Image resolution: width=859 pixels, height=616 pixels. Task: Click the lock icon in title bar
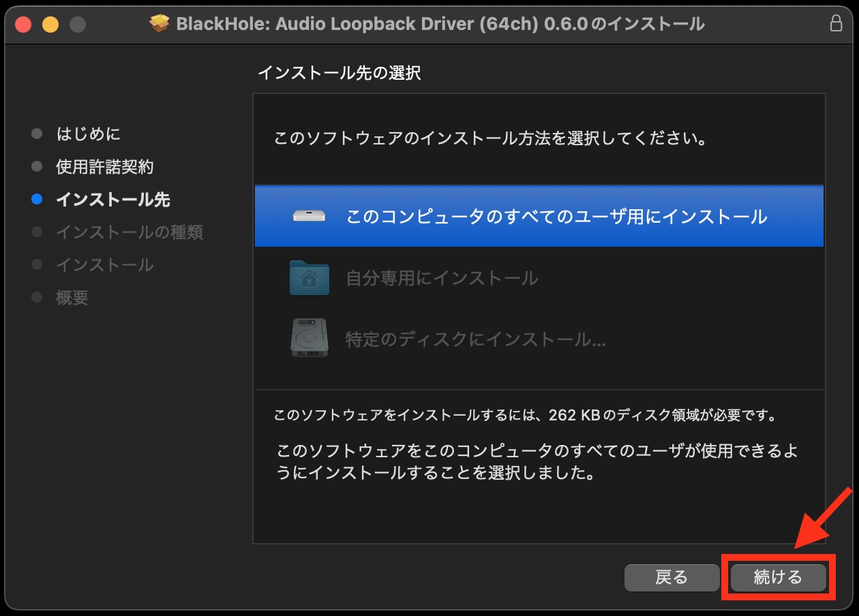[836, 24]
